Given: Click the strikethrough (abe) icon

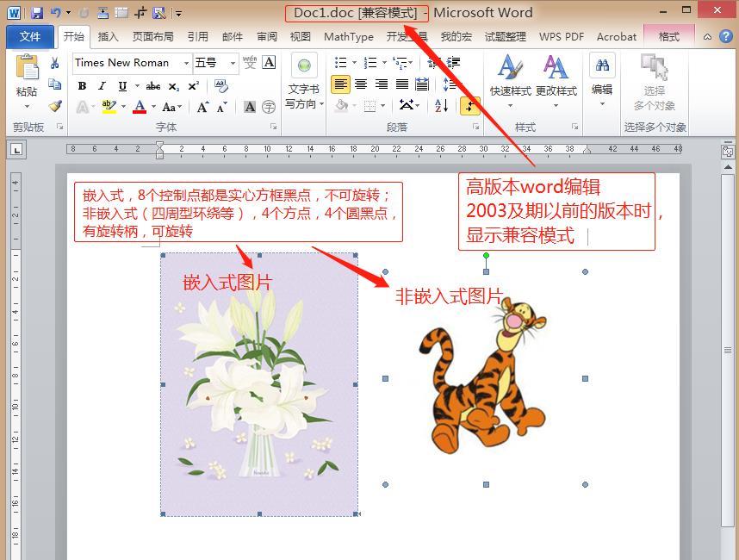Looking at the screenshot, I should click(153, 85).
